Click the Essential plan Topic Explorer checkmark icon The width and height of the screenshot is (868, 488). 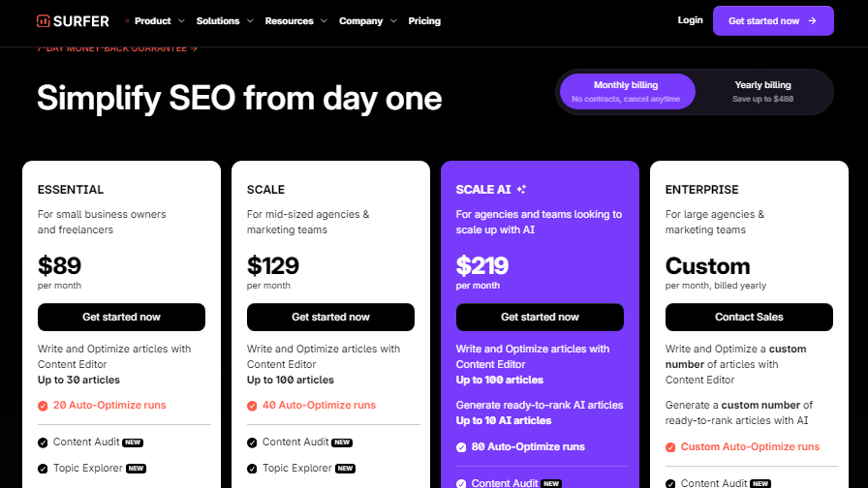tap(43, 469)
